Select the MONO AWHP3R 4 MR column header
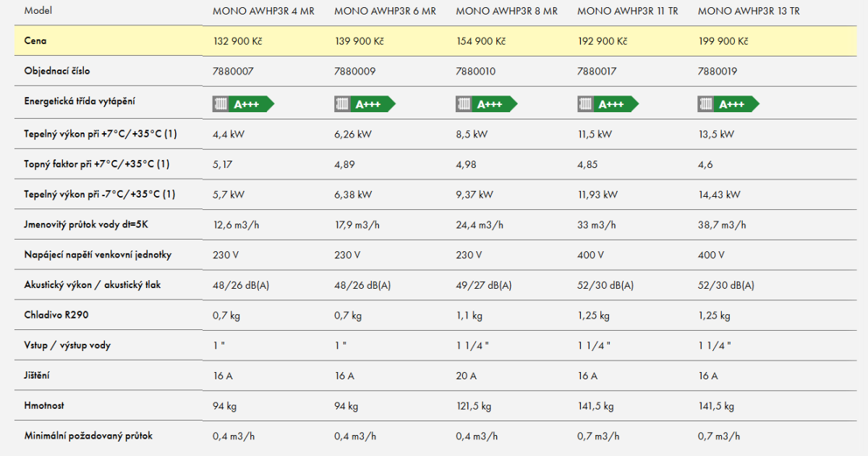The height and width of the screenshot is (456, 868). click(263, 12)
